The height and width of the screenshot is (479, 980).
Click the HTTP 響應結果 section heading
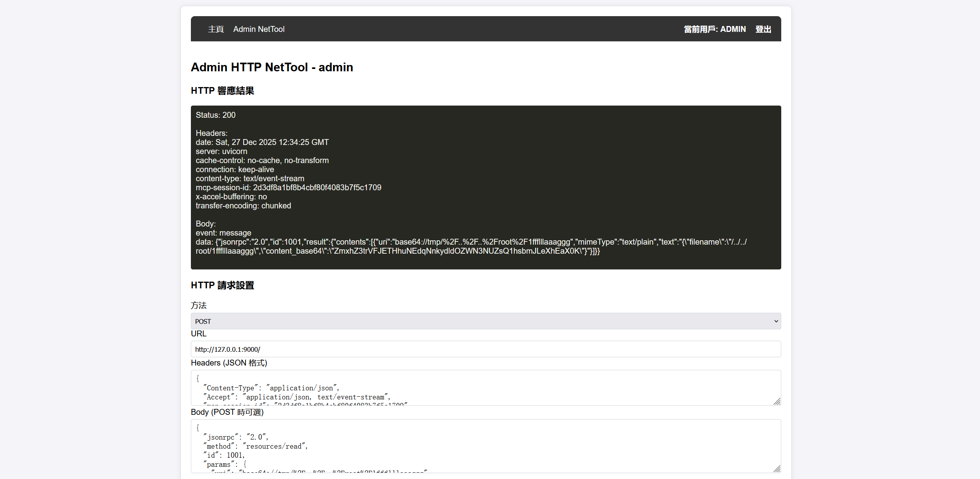click(222, 91)
